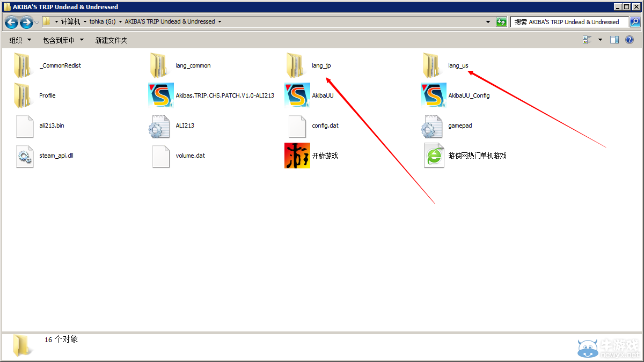Click the gamepad file name
This screenshot has width=644, height=362.
tap(460, 125)
